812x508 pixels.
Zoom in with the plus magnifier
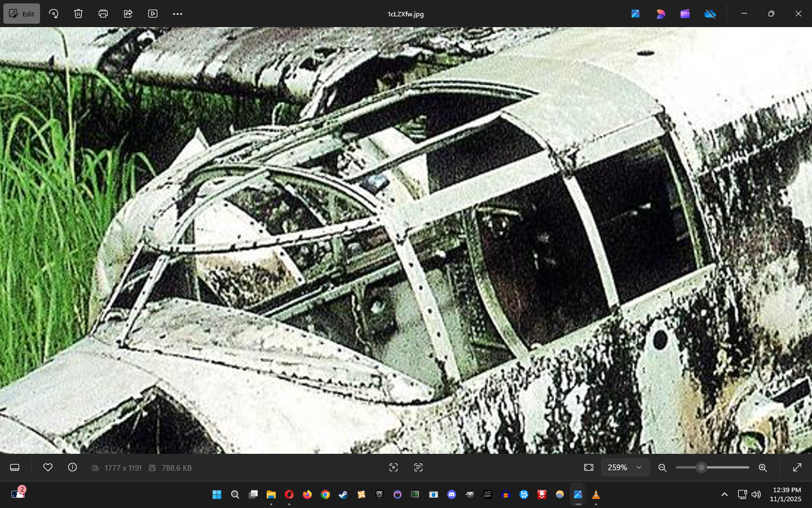tap(763, 467)
